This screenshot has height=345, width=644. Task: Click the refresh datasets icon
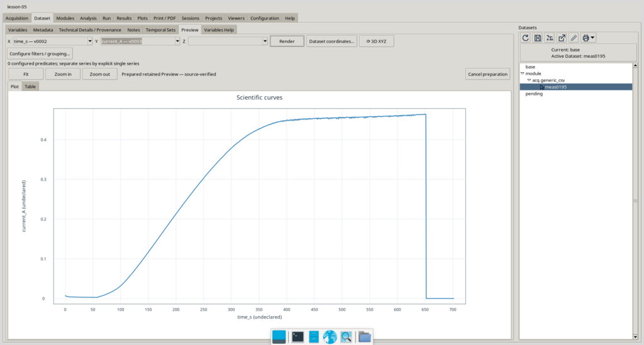(525, 38)
